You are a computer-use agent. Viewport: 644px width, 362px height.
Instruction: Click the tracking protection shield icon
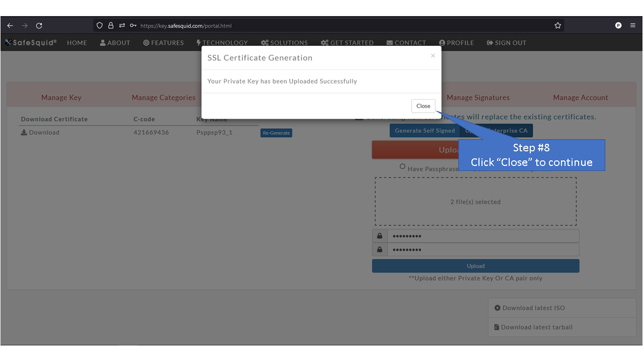point(99,25)
